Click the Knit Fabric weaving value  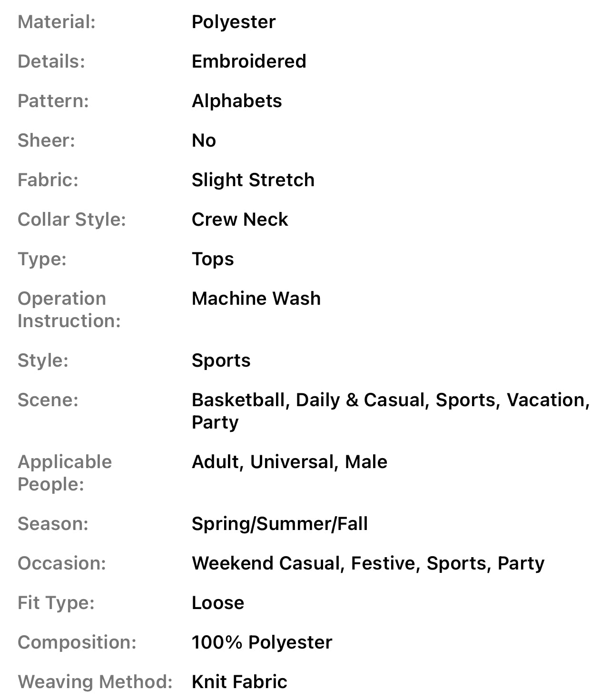(x=239, y=682)
